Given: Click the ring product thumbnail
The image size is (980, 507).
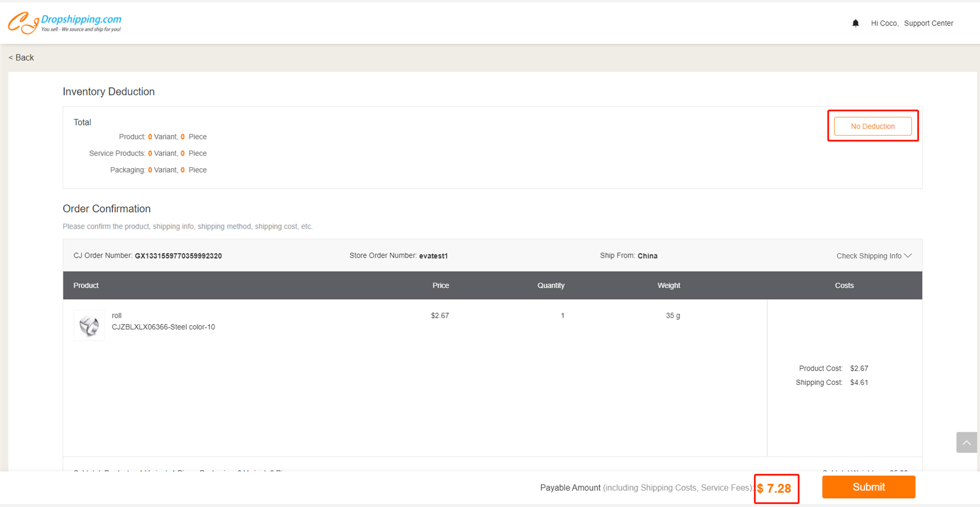Looking at the screenshot, I should pos(89,326).
